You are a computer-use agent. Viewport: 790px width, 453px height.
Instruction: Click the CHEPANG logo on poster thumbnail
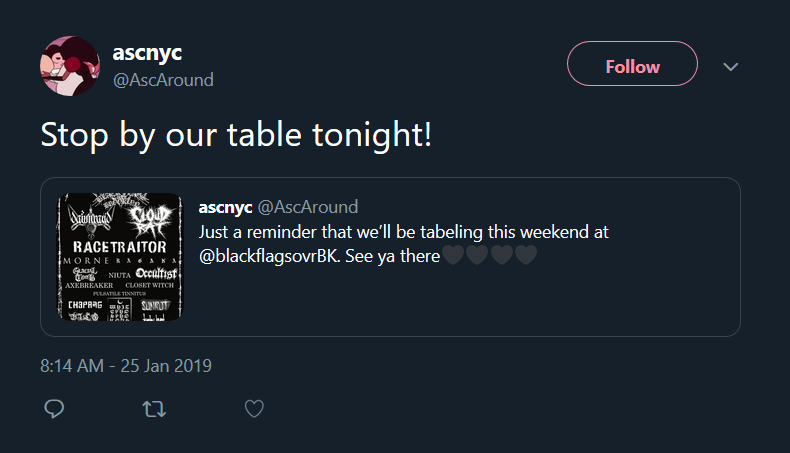click(85, 303)
